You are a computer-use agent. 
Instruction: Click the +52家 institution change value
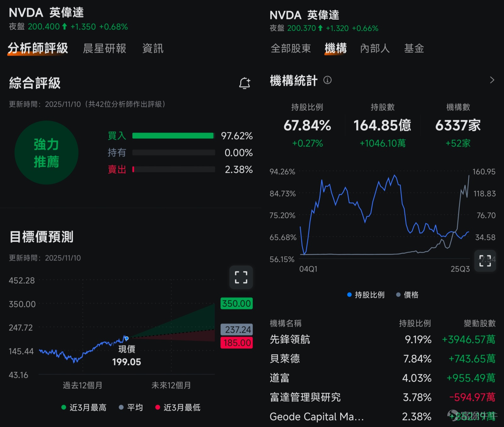458,143
